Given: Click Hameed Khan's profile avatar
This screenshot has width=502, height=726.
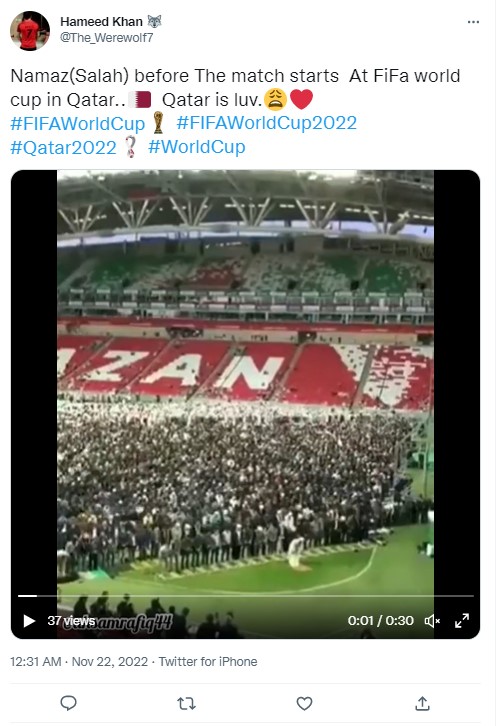Looking at the screenshot, I should (30, 31).
